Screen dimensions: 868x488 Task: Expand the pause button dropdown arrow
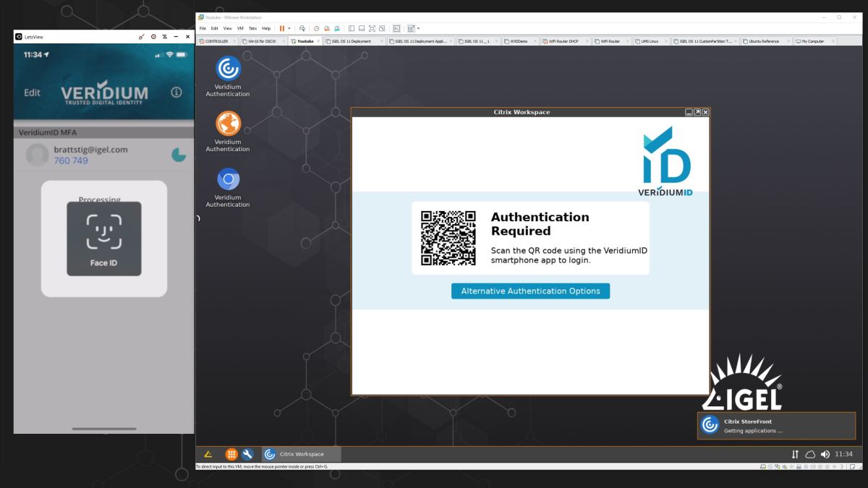point(289,27)
